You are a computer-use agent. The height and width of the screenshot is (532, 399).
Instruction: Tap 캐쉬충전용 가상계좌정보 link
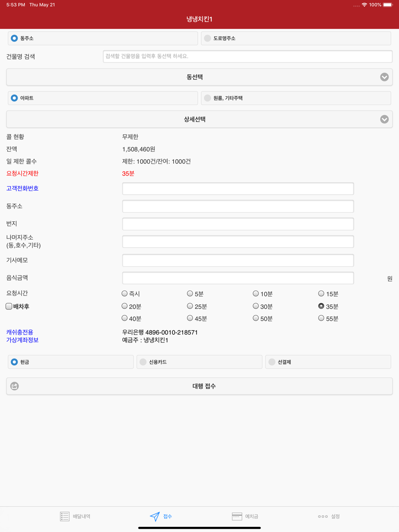[x=22, y=336]
